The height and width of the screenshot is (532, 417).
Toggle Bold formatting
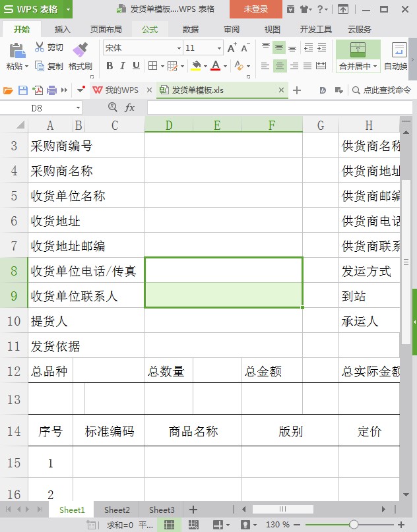(x=110, y=65)
